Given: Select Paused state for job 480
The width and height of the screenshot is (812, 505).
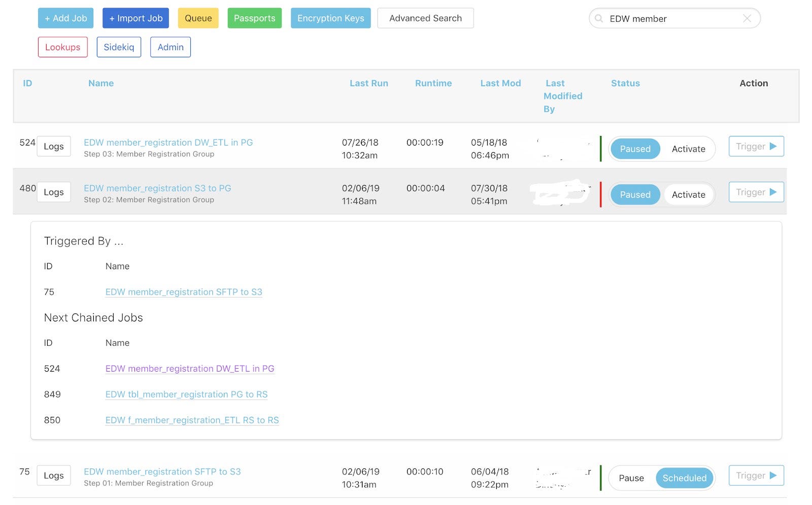Looking at the screenshot, I should point(635,195).
